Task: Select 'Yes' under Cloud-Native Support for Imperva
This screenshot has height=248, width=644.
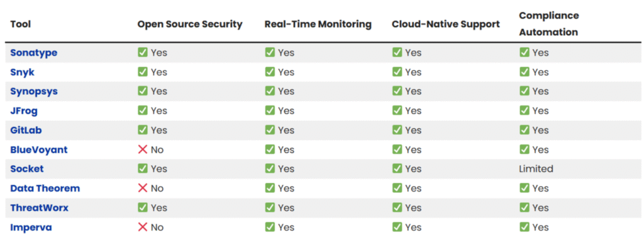Action: coord(414,227)
